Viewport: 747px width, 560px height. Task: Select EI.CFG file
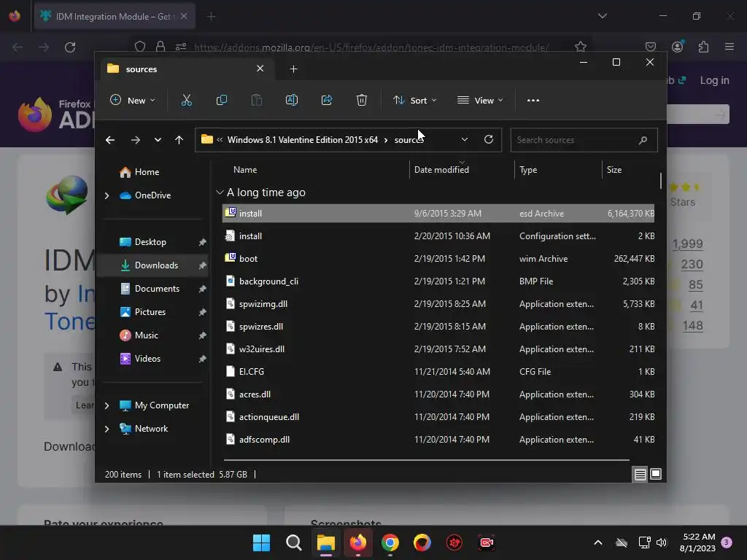tap(438, 371)
